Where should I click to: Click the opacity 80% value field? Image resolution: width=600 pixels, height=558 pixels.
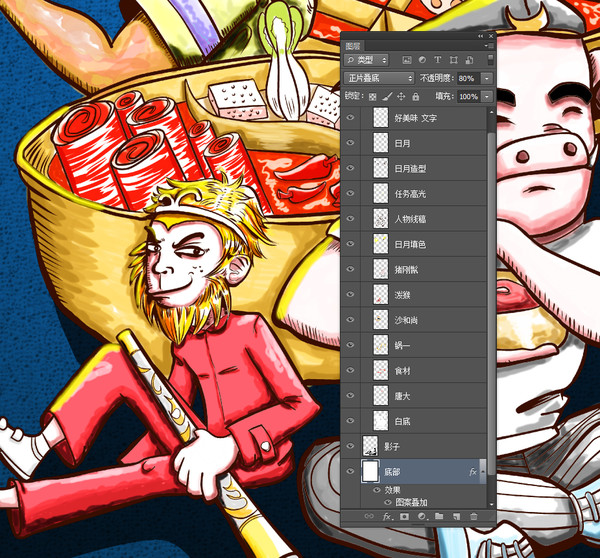pos(469,78)
